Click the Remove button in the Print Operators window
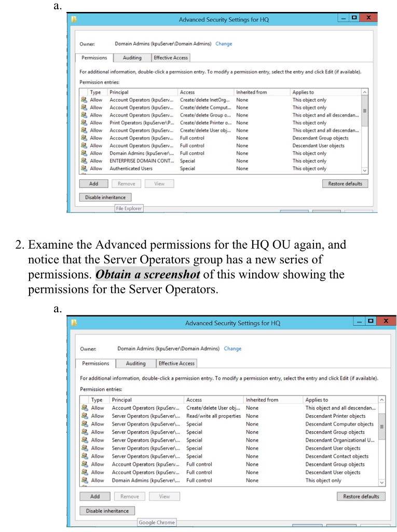Image resolution: width=397 pixels, height=532 pixels. [x=127, y=183]
